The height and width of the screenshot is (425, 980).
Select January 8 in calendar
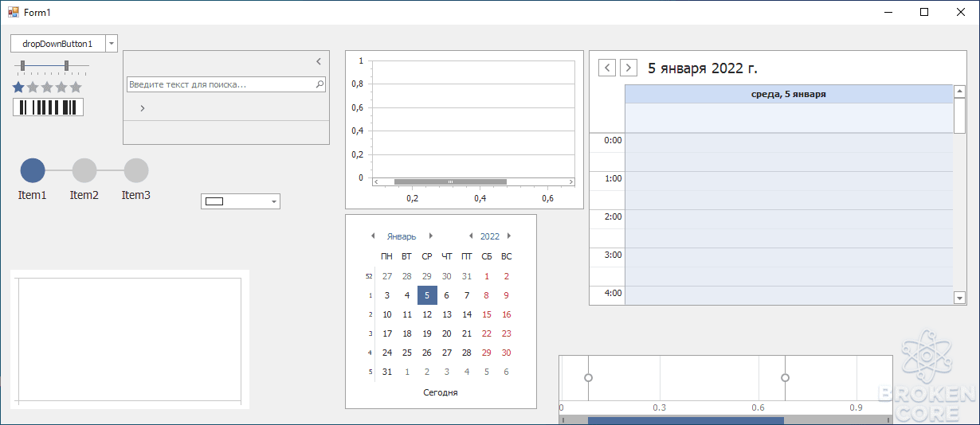487,295
